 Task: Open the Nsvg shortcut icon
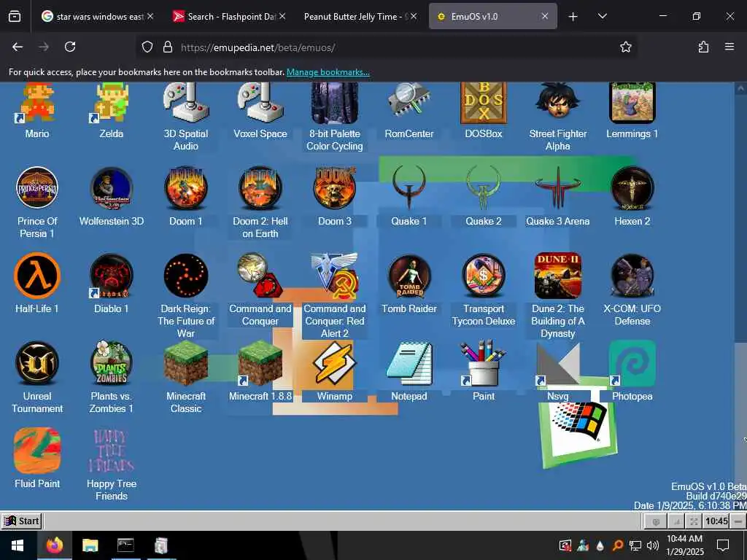[x=558, y=363]
